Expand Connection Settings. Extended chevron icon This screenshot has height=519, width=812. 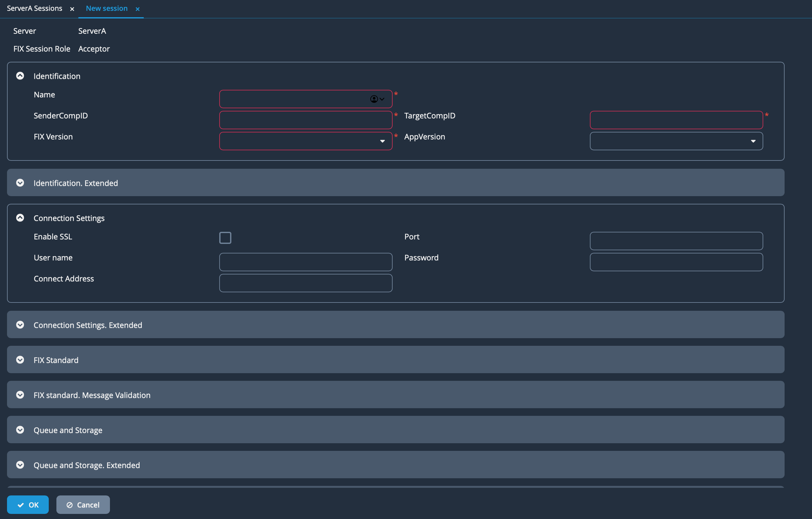tap(20, 324)
